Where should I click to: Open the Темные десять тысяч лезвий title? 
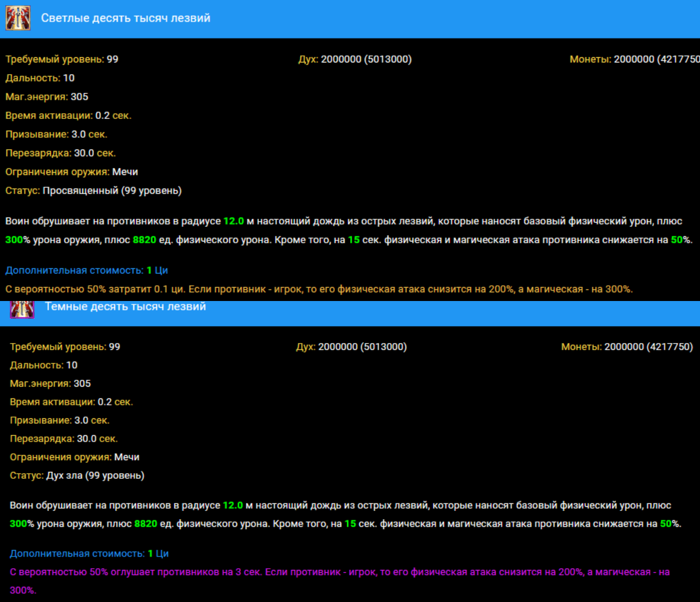click(125, 307)
